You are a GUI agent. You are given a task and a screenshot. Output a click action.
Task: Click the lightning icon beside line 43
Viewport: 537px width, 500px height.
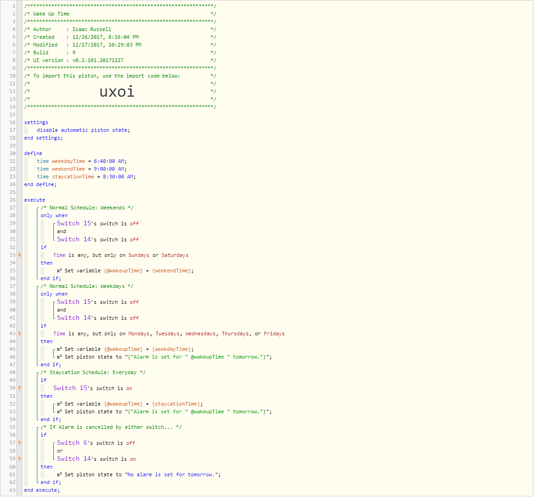[20, 334]
